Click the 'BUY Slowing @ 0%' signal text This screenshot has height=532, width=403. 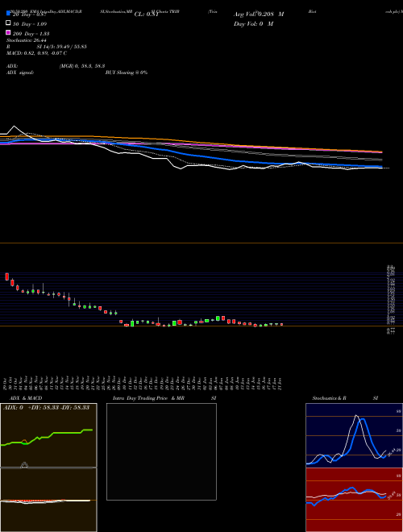pos(127,73)
